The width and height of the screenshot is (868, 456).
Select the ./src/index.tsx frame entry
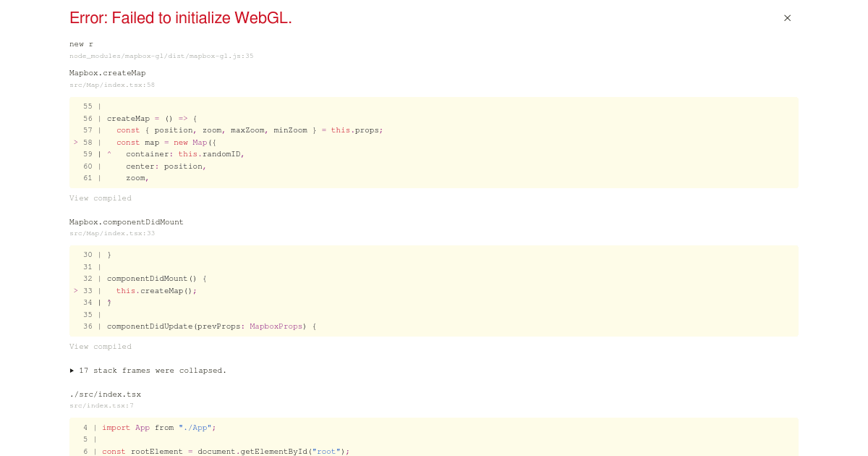click(x=105, y=394)
